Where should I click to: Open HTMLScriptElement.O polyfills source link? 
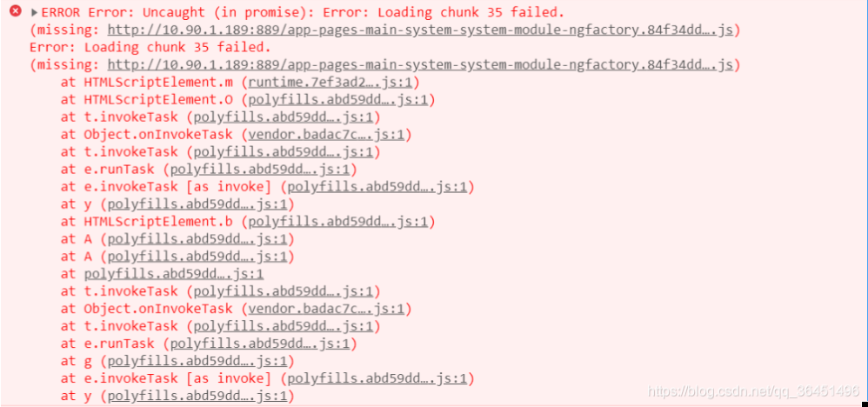(x=338, y=100)
